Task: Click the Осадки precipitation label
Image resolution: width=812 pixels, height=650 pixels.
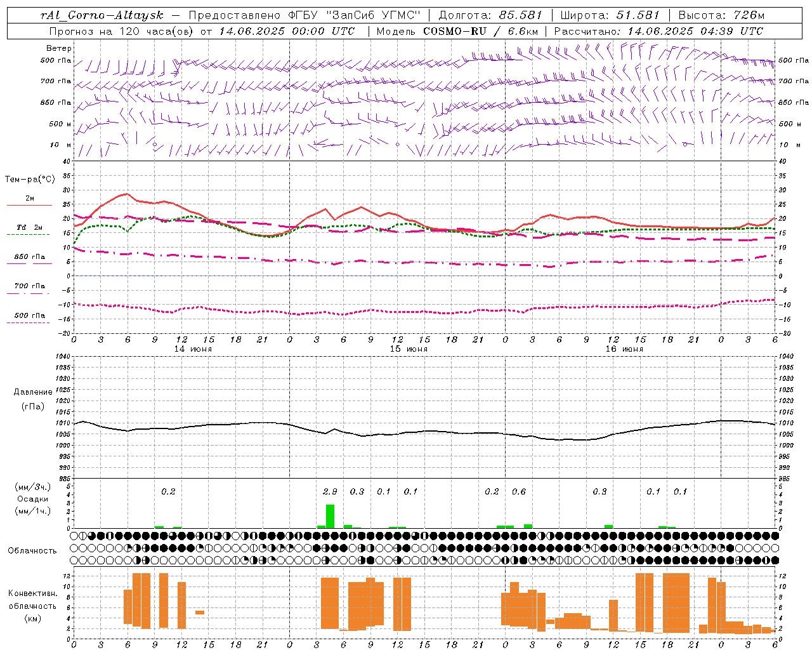Action: click(33, 499)
